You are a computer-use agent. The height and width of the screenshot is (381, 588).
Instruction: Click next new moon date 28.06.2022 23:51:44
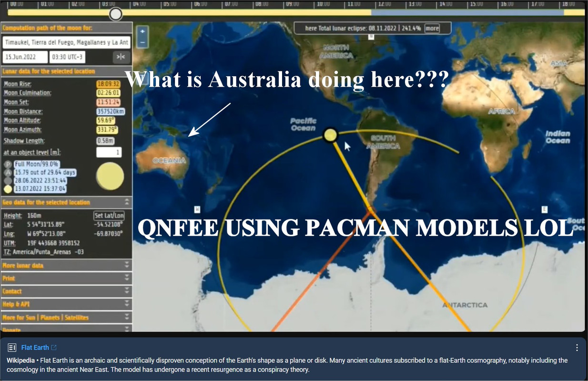(x=41, y=181)
